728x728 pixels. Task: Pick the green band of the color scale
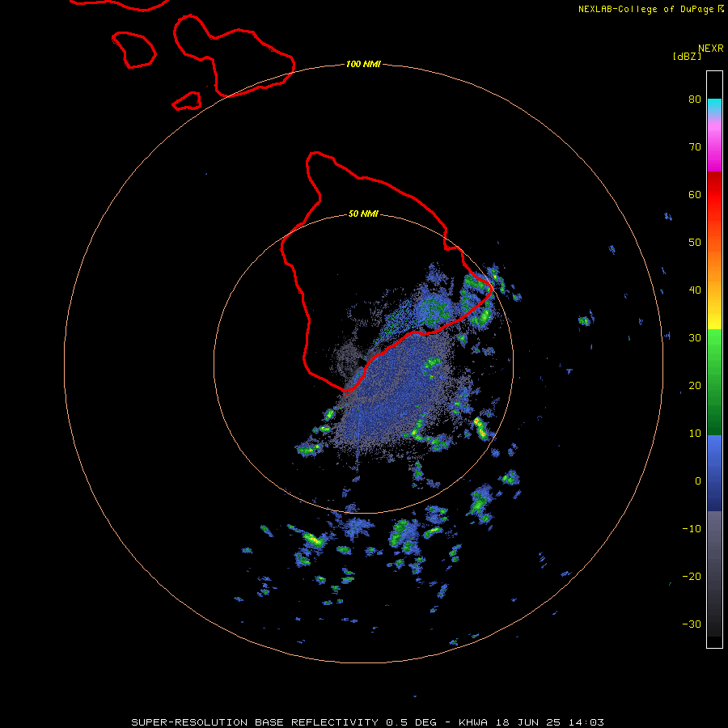click(x=714, y=382)
